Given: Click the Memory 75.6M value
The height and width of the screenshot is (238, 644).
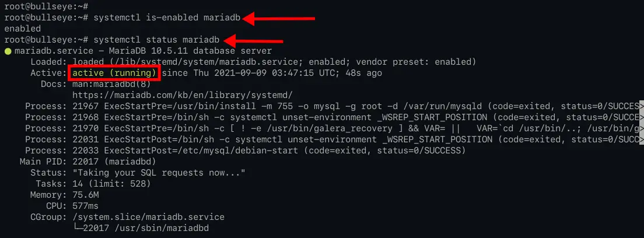Looking at the screenshot, I should coord(85,195).
